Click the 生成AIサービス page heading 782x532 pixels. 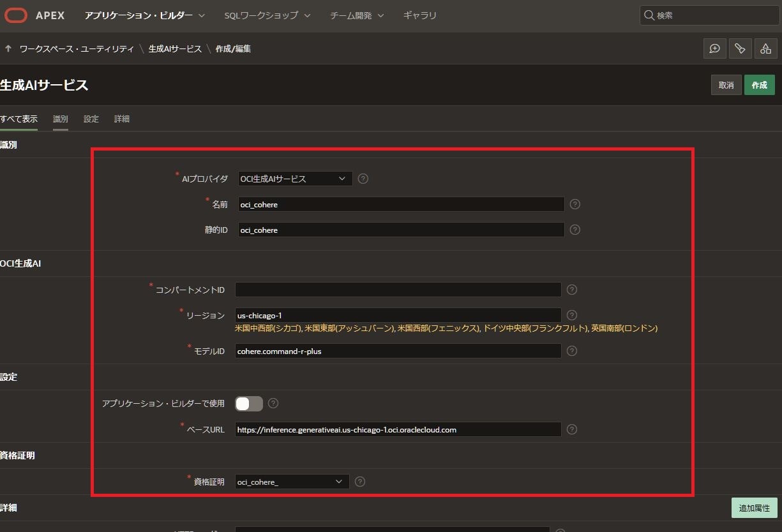(44, 85)
